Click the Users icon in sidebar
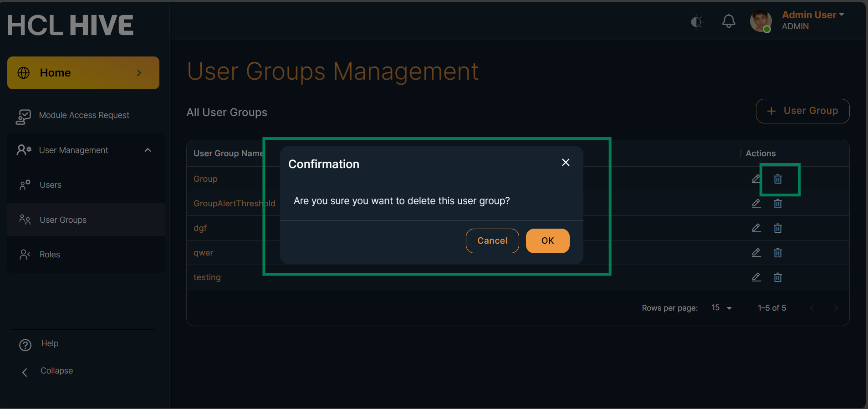 point(25,185)
